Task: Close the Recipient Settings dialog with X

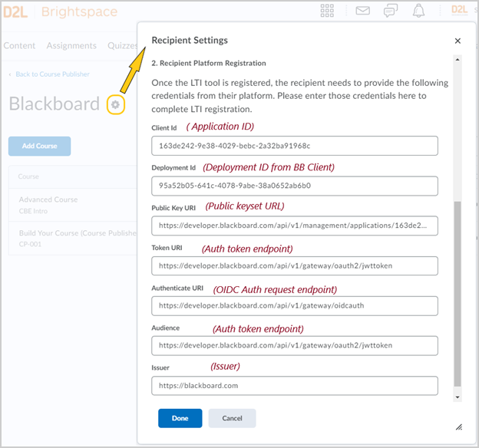Action: point(458,41)
